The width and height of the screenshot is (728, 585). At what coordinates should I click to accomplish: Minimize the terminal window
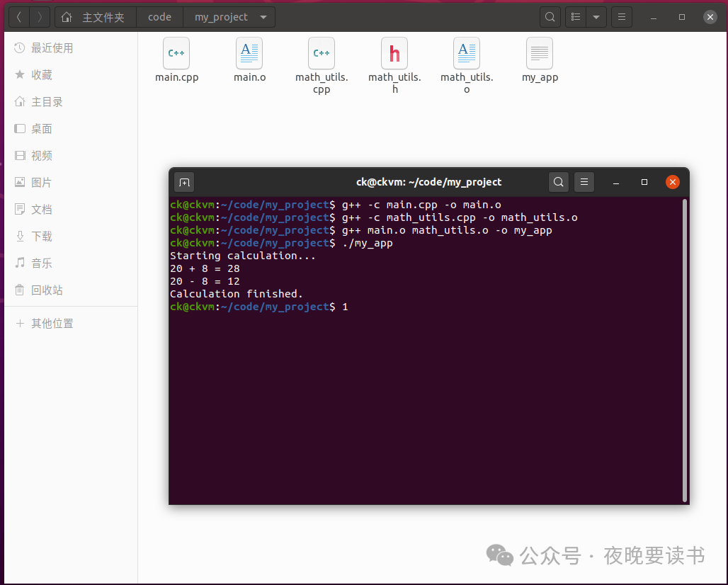pyautogui.click(x=616, y=183)
